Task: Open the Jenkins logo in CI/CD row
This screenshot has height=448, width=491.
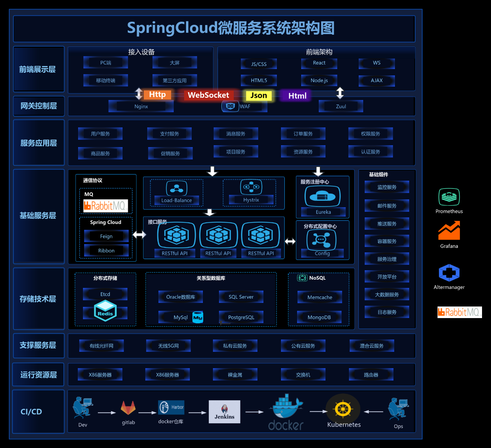Action: 224,412
